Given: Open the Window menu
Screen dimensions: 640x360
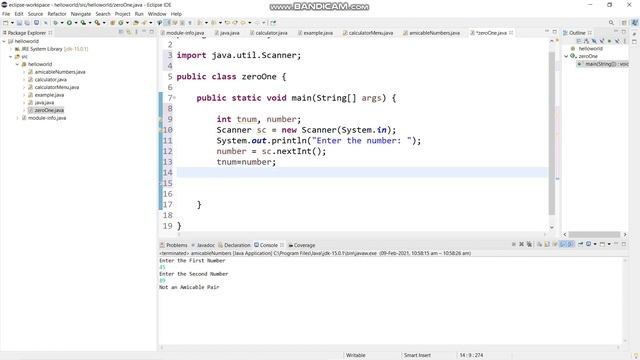Looking at the screenshot, I should (x=157, y=14).
